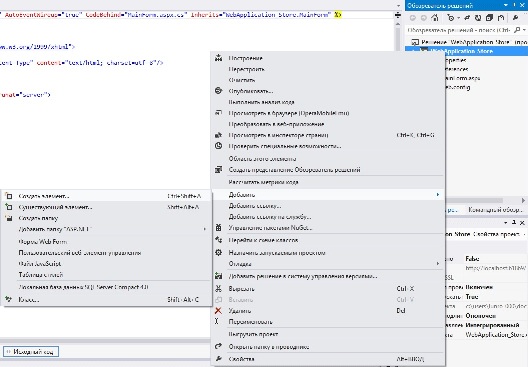Screen dimensions: 528x367
Task: Choose local database SQL Server Compact 4.0
Action: 84,287
